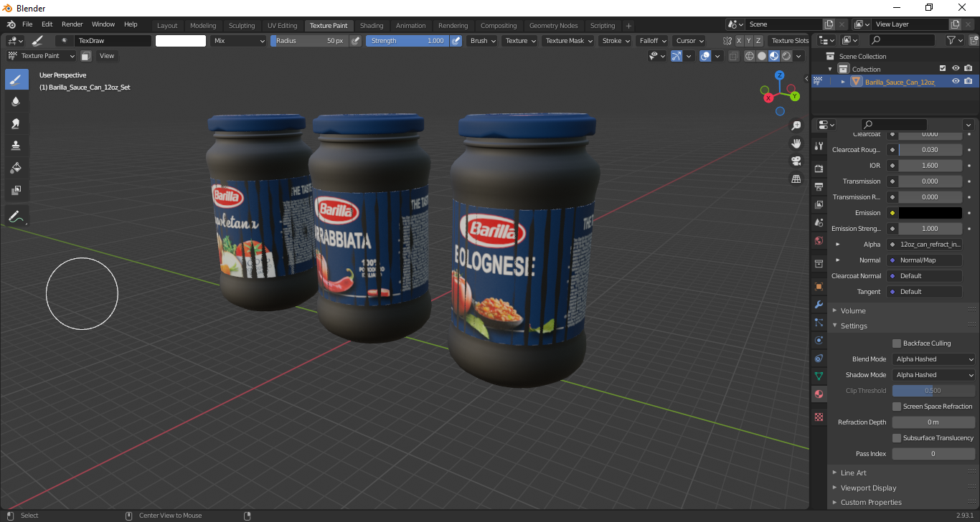Image resolution: width=980 pixels, height=522 pixels.
Task: Open the Object Data properties tab
Action: point(819,376)
